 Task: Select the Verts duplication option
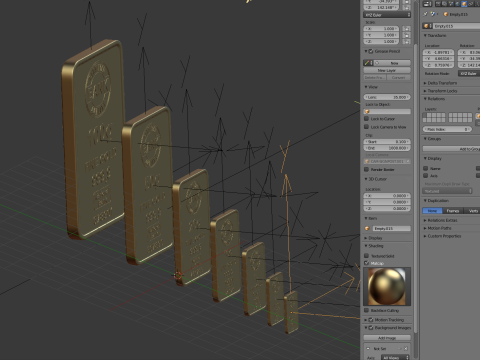[x=472, y=211]
